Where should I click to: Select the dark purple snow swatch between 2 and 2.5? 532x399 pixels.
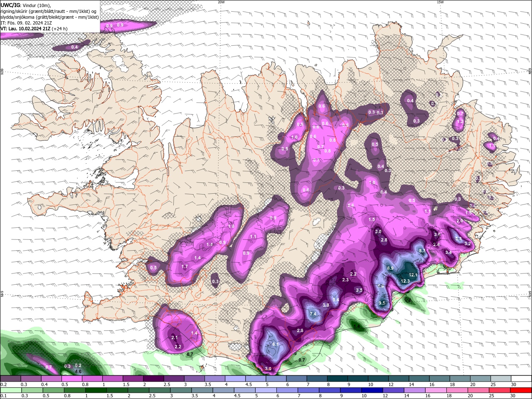pos(154,379)
